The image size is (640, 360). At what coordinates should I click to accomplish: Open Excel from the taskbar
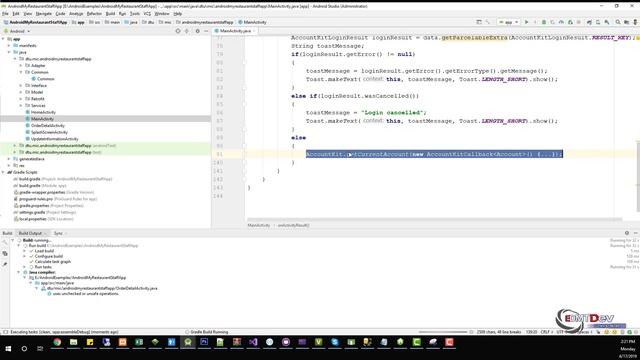[x=139, y=342]
